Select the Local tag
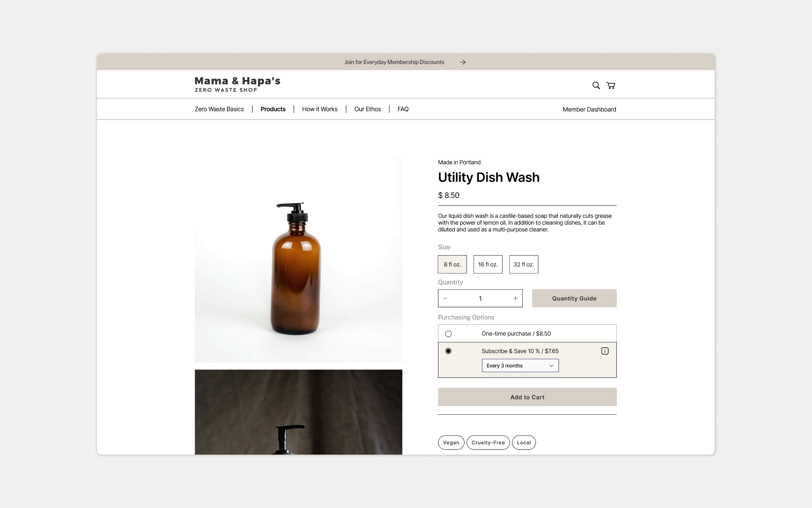The image size is (812, 508). [x=524, y=443]
